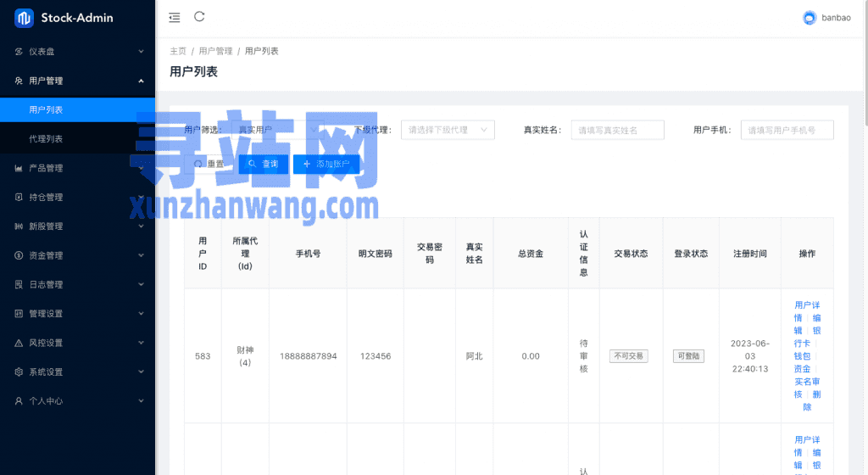Open the 持仓管理 menu item
The height and width of the screenshot is (475, 868).
[x=77, y=197]
